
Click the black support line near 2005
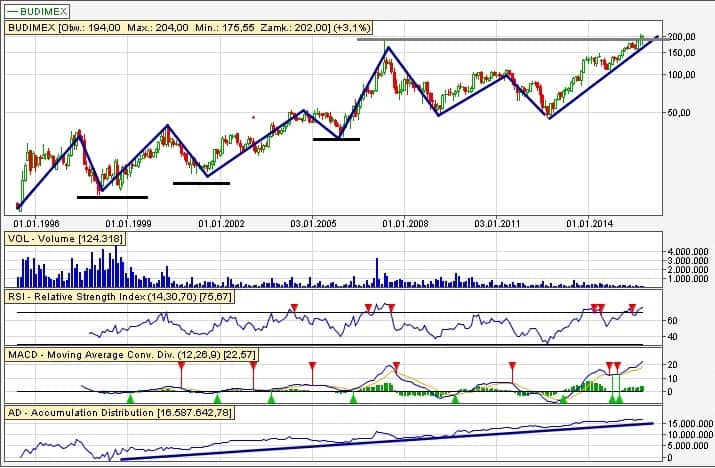click(335, 139)
